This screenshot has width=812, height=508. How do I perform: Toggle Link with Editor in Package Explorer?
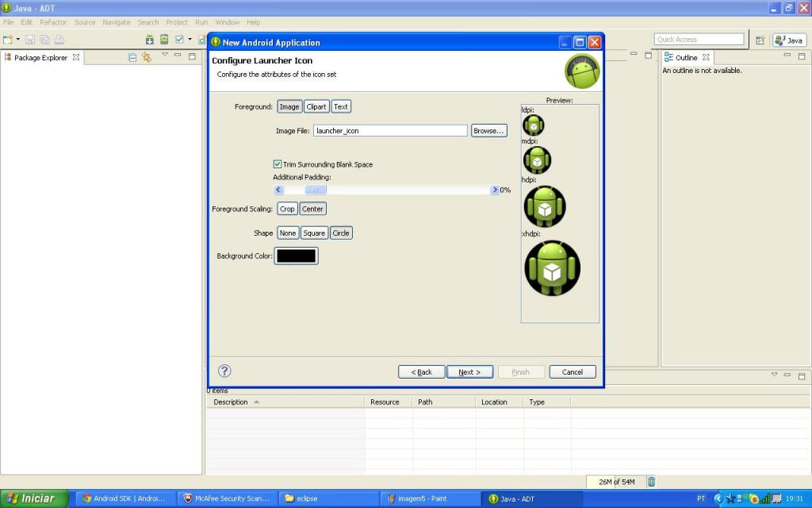pos(147,57)
